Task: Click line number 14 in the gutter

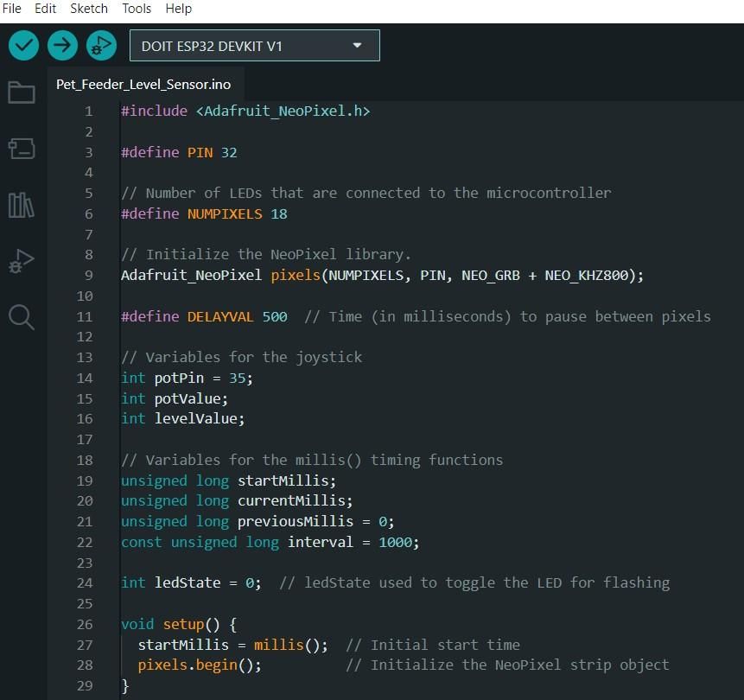Action: pyautogui.click(x=85, y=379)
